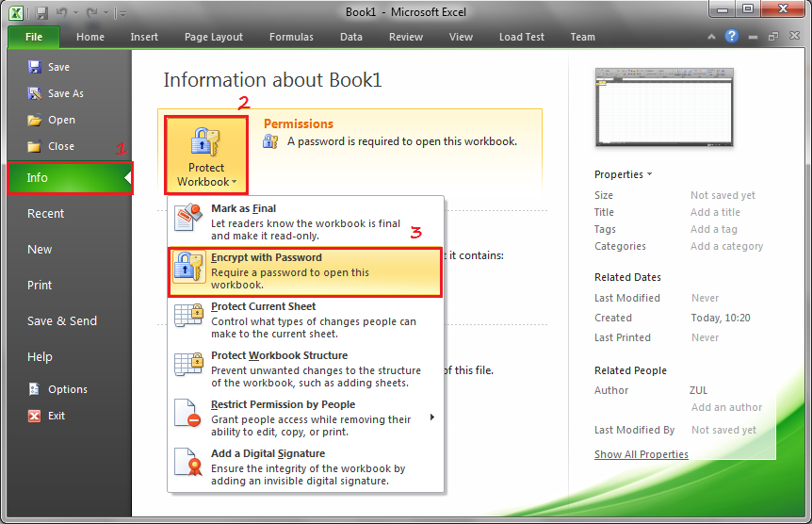Click the Created value Today, 10:20

pyautogui.click(x=721, y=318)
